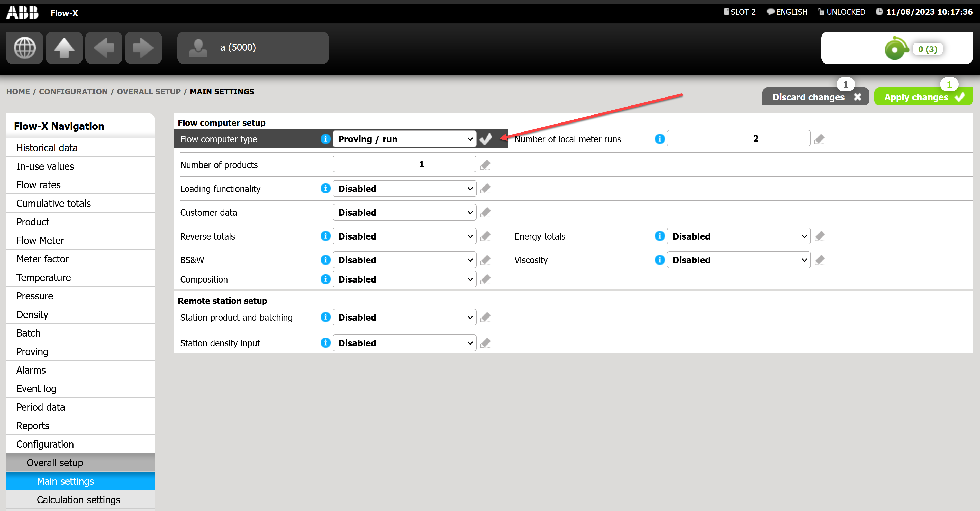Open Flow rates in navigation
This screenshot has height=511, width=980.
[x=81, y=185]
